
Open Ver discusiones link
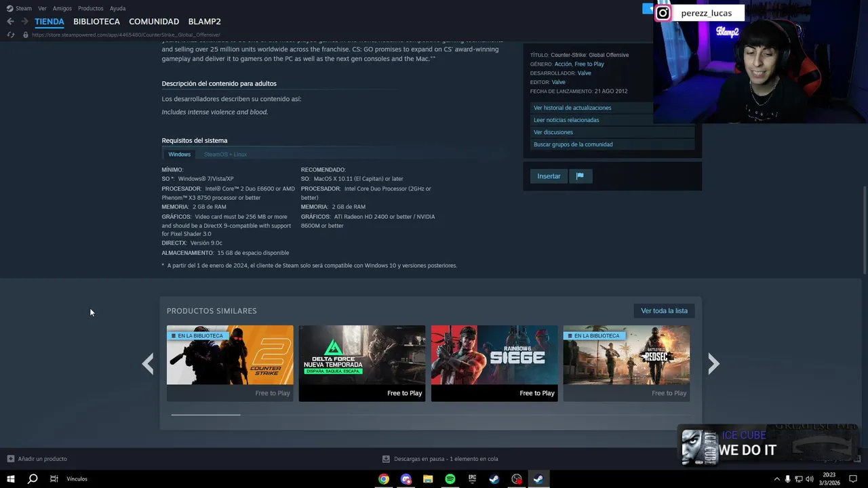[553, 132]
